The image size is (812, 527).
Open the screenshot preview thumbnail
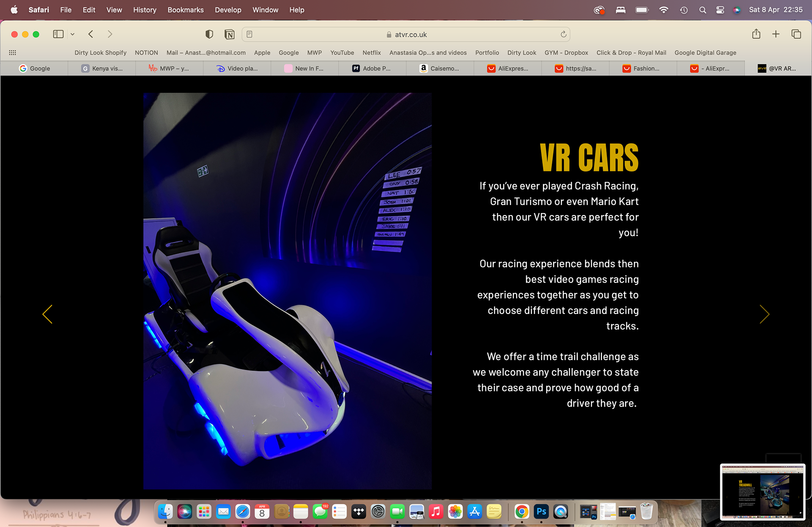(x=762, y=492)
